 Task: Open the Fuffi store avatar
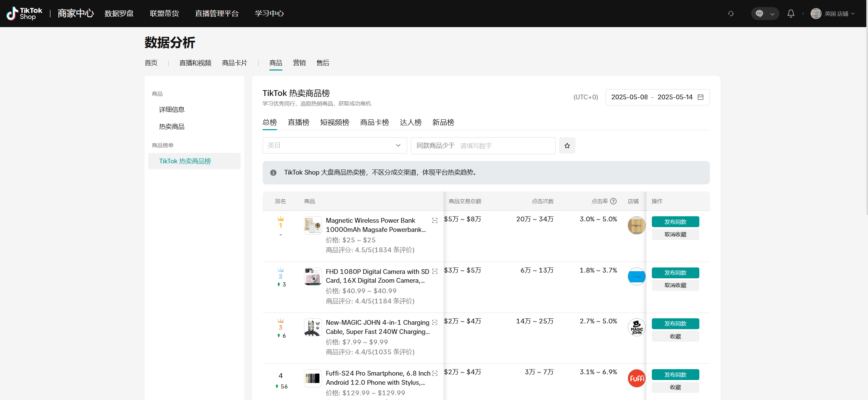(637, 378)
